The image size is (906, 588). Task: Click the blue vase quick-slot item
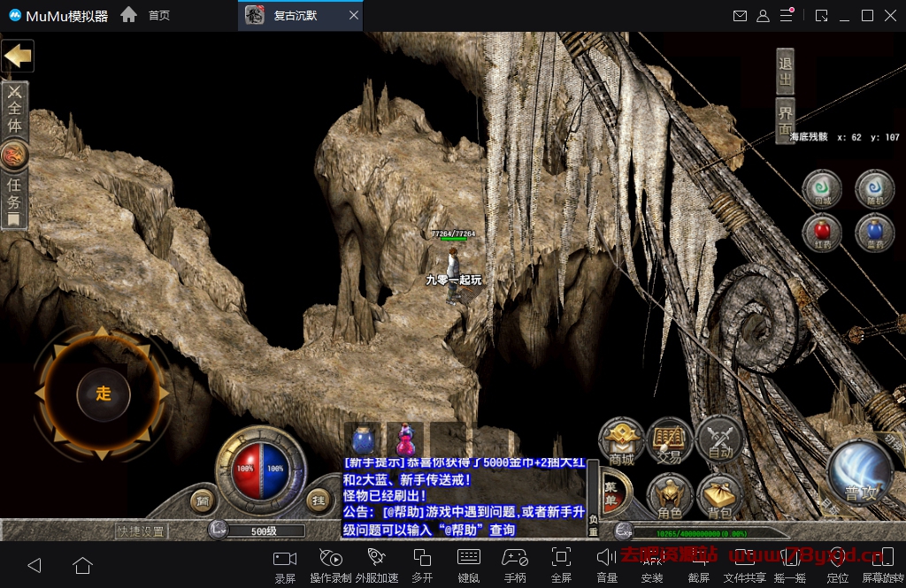pyautogui.click(x=363, y=440)
